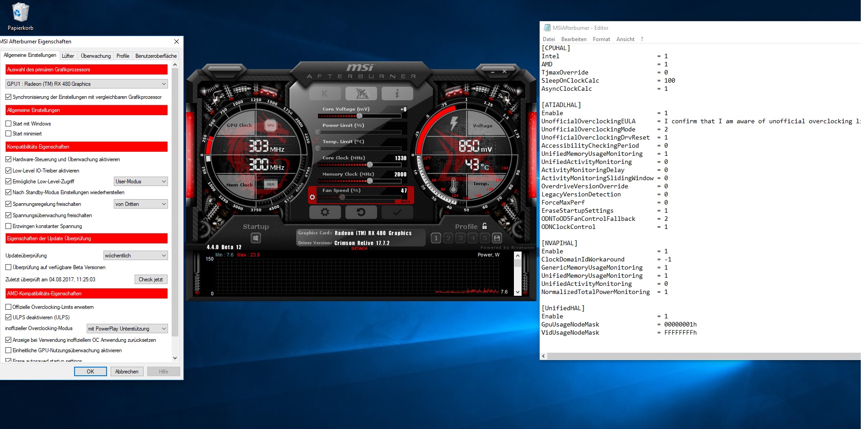Click the Abbrechen button
Screen dimensions: 868x429
(127, 371)
